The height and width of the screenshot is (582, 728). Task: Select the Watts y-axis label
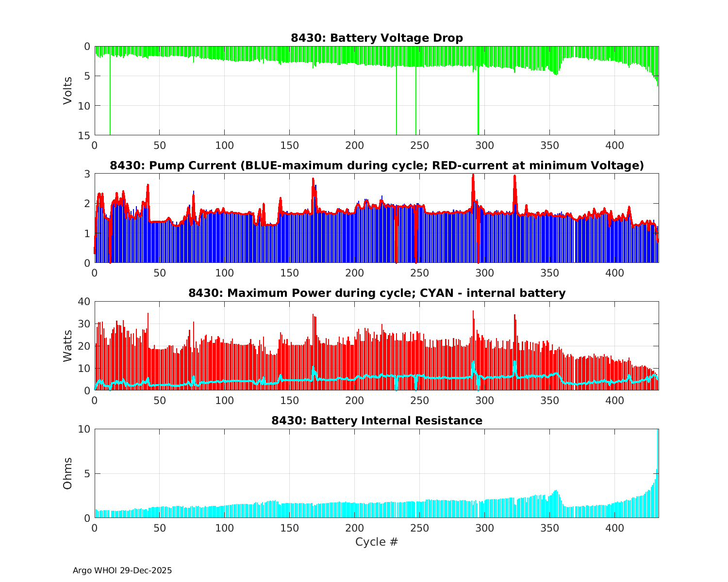click(x=67, y=346)
